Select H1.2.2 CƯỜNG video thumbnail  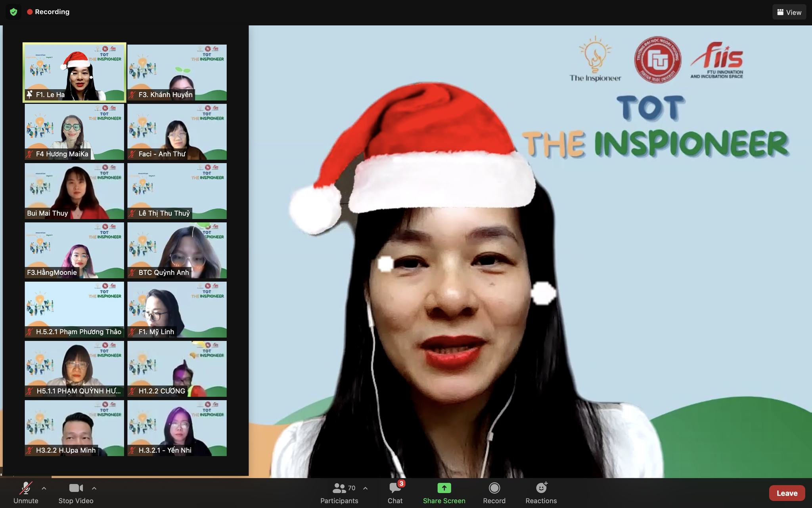177,369
